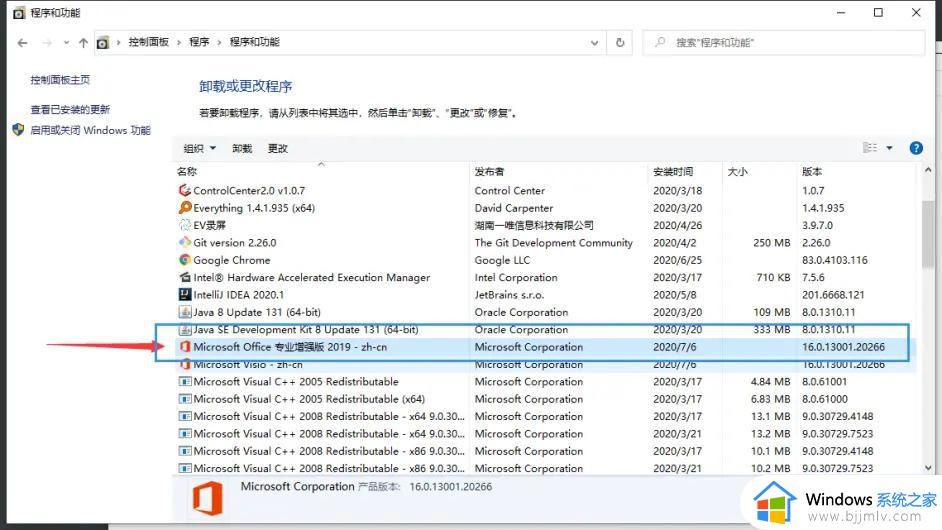This screenshot has width=942, height=530.
Task: Open the 组织 dropdown menu
Action: (199, 148)
